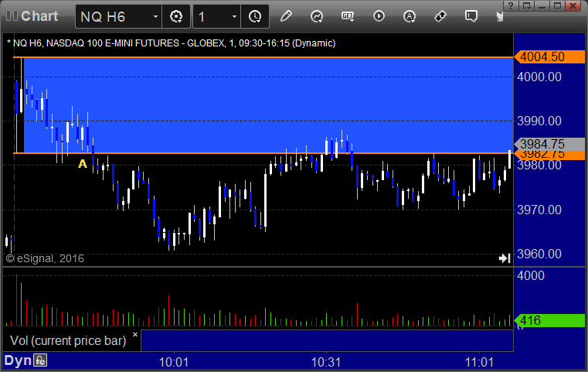588x372 pixels.
Task: Click the 11:01 time axis label
Action: [479, 362]
